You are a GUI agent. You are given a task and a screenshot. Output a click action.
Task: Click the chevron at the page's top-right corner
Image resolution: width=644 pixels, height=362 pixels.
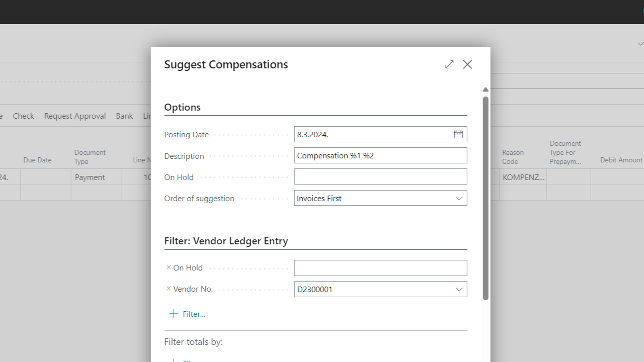click(640, 44)
